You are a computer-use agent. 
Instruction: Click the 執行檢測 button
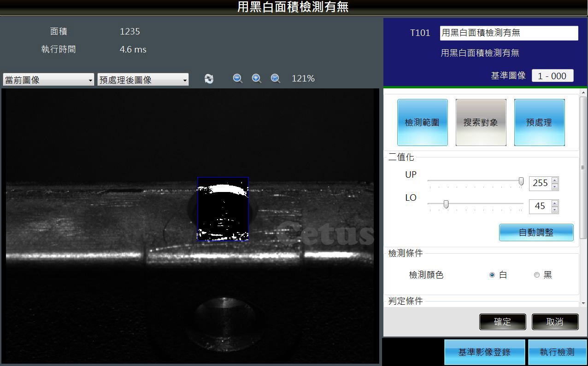(557, 352)
